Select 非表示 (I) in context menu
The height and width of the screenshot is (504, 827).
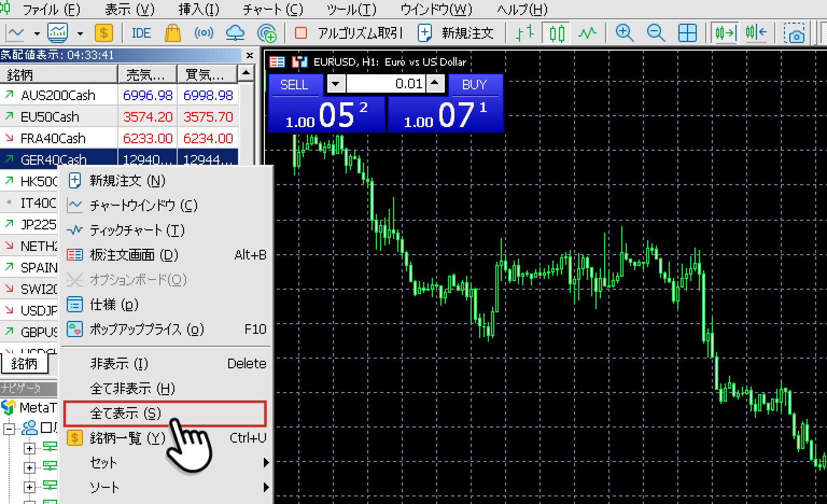pyautogui.click(x=167, y=363)
